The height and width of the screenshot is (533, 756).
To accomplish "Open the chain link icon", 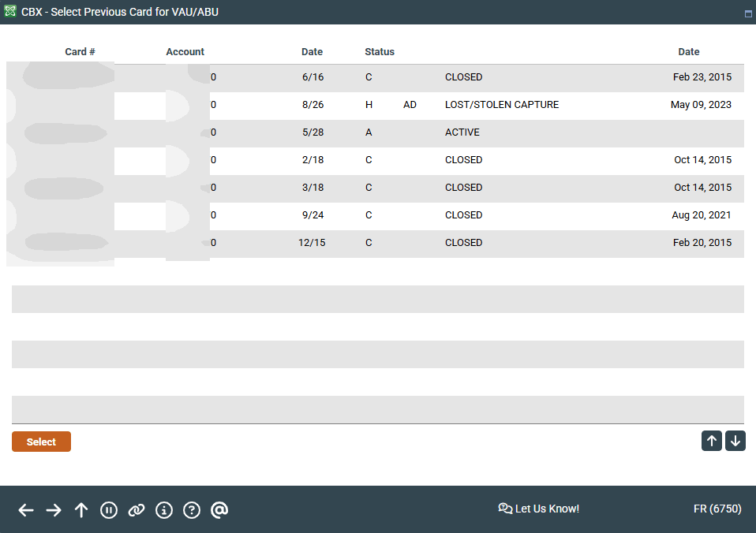I will click(137, 510).
